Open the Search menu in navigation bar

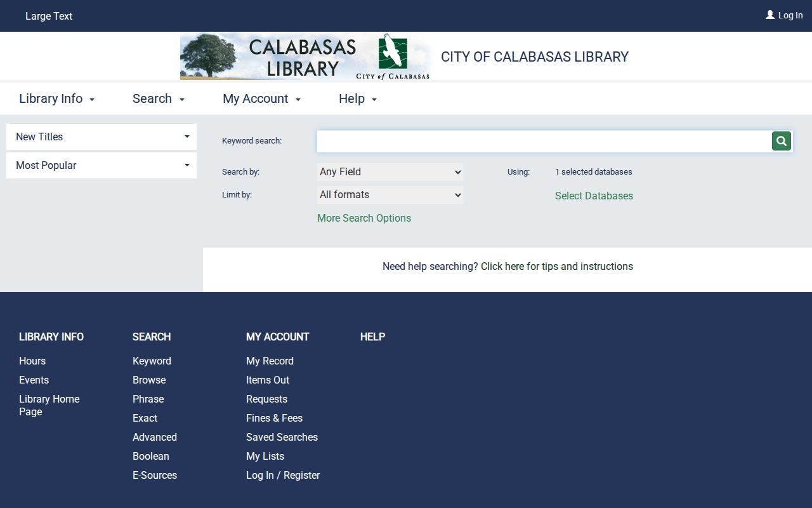point(158,98)
